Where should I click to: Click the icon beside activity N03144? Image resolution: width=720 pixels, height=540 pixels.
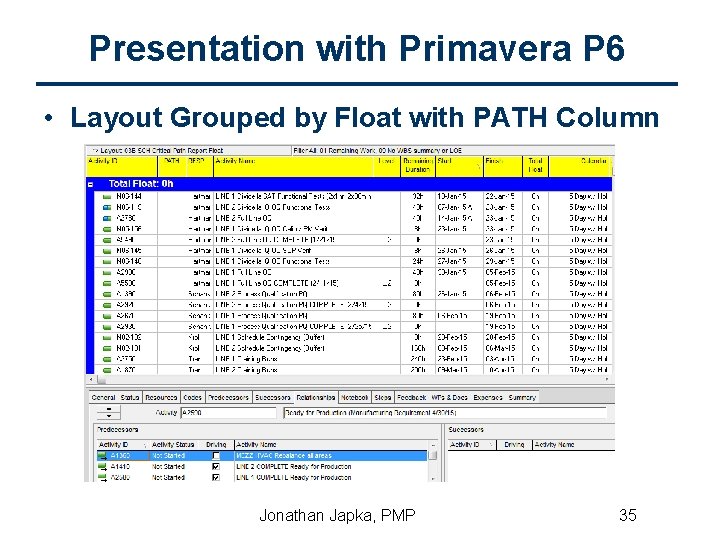click(x=107, y=197)
